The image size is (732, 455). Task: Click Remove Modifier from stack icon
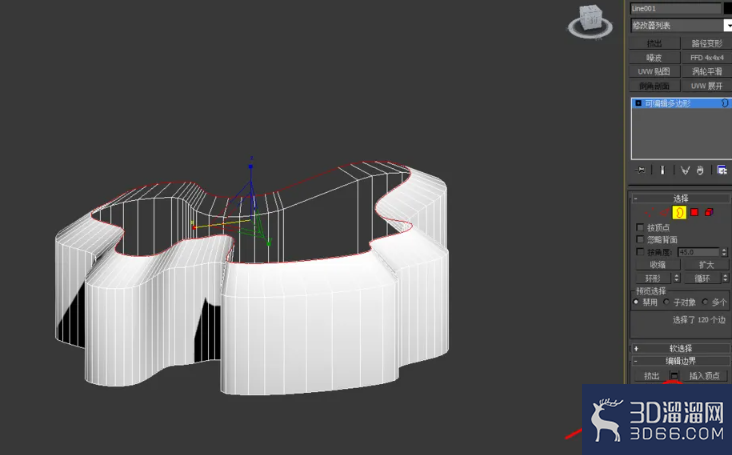(700, 170)
